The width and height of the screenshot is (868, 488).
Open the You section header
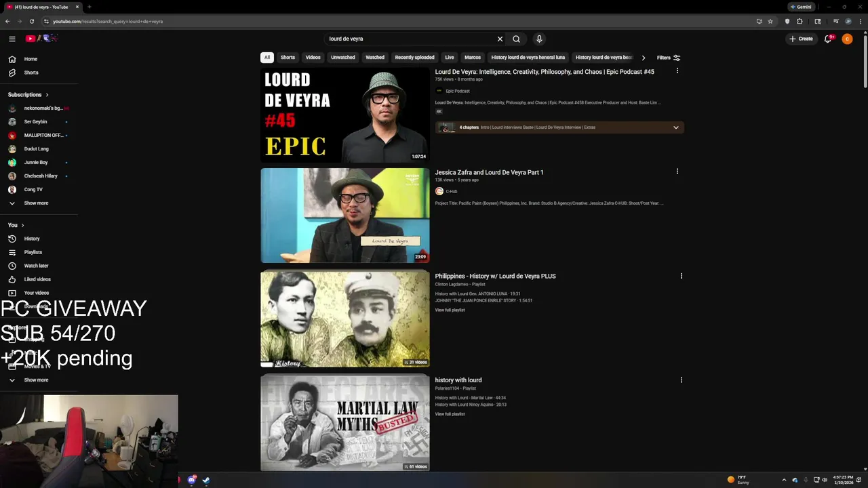pyautogui.click(x=16, y=225)
